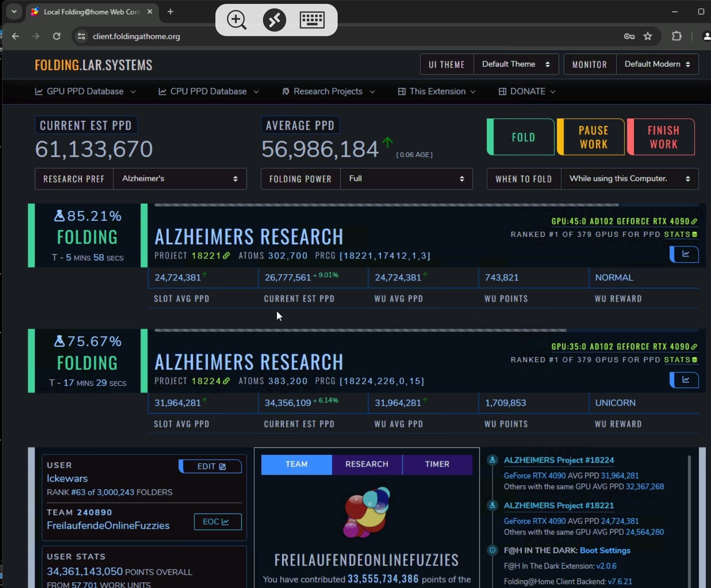Click the address bar URL client.foldingathome.org
The image size is (711, 588).
pyautogui.click(x=136, y=36)
